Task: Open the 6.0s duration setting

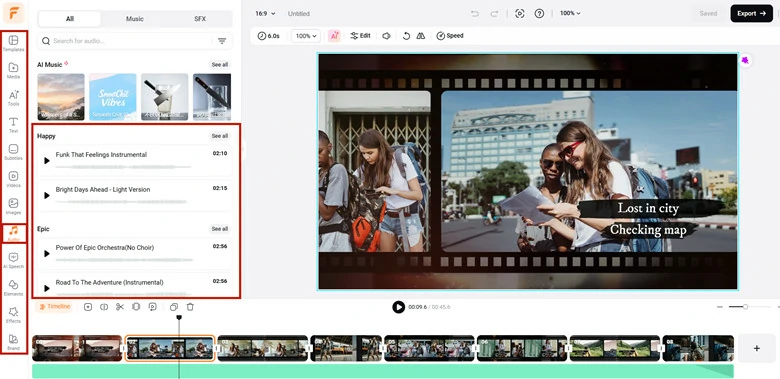Action: (268, 36)
